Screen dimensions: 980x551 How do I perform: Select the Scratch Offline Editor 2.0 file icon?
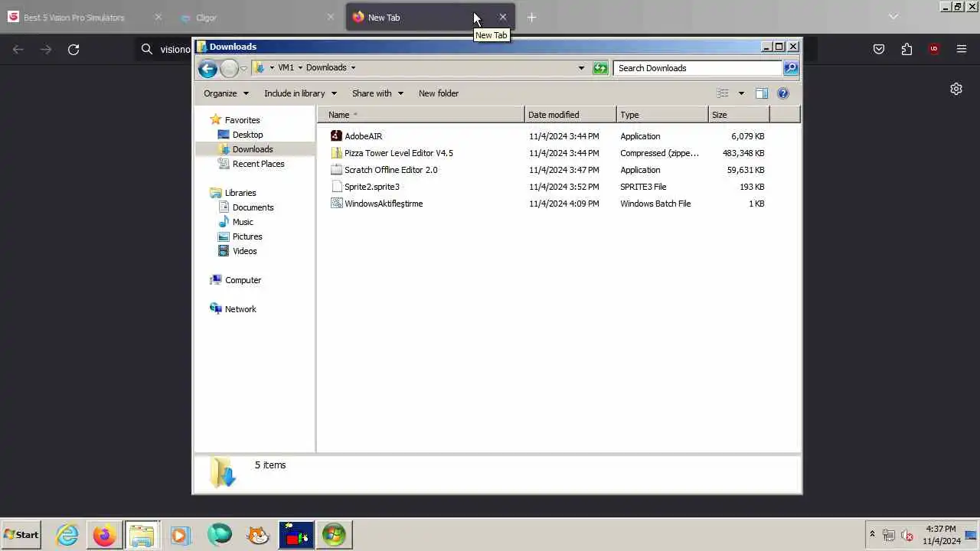(x=336, y=170)
